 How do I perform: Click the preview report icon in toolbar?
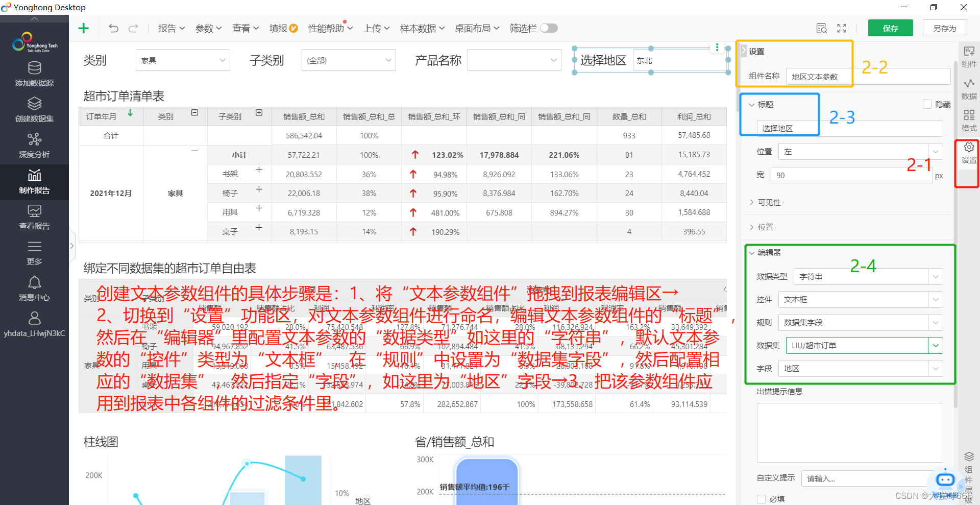pyautogui.click(x=821, y=28)
